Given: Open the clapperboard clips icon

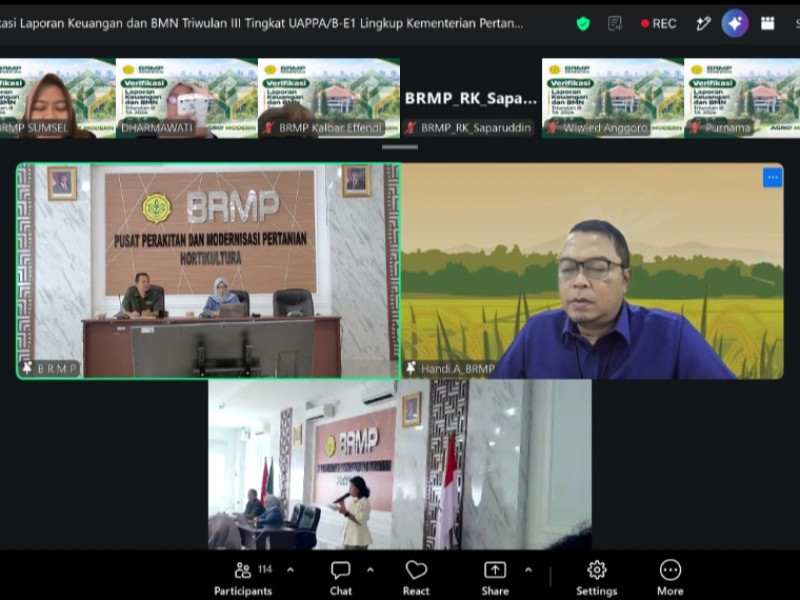Looking at the screenshot, I should click(x=767, y=23).
